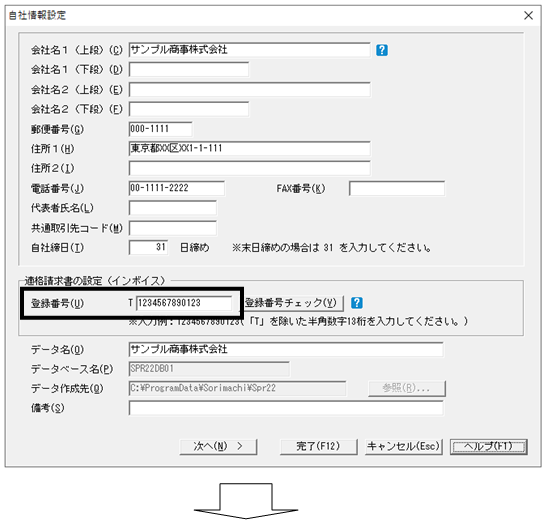Screen dimensions: 546x524
Task: Click the 郵便番号 field showing 000-1111
Action: pyautogui.click(x=160, y=129)
